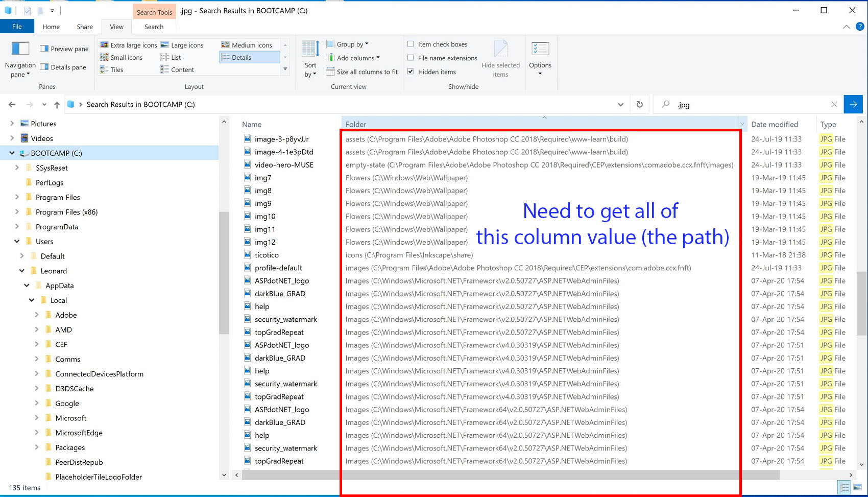Open the Options button

[540, 59]
